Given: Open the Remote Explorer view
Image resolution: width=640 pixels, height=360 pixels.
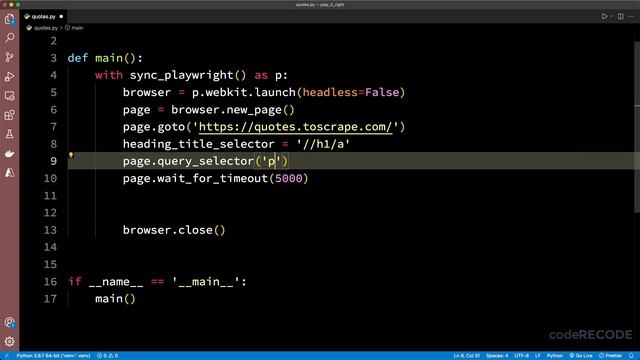Looking at the screenshot, I should pos(9,96).
